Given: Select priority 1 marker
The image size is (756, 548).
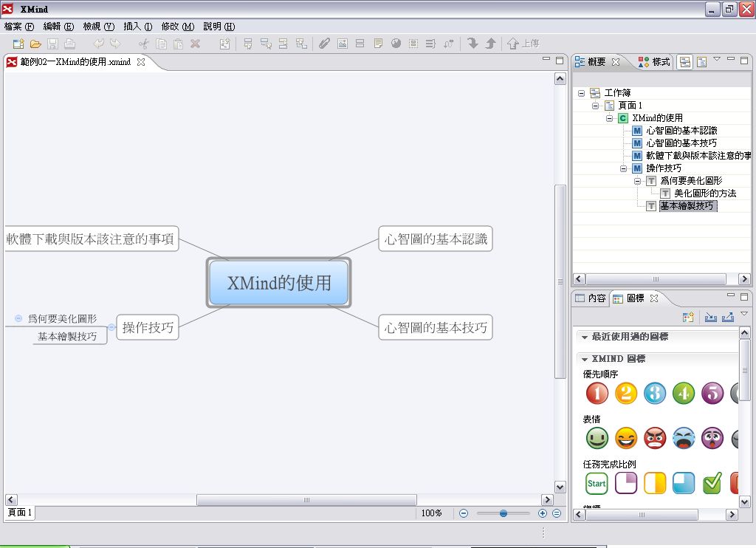Looking at the screenshot, I should tap(597, 393).
